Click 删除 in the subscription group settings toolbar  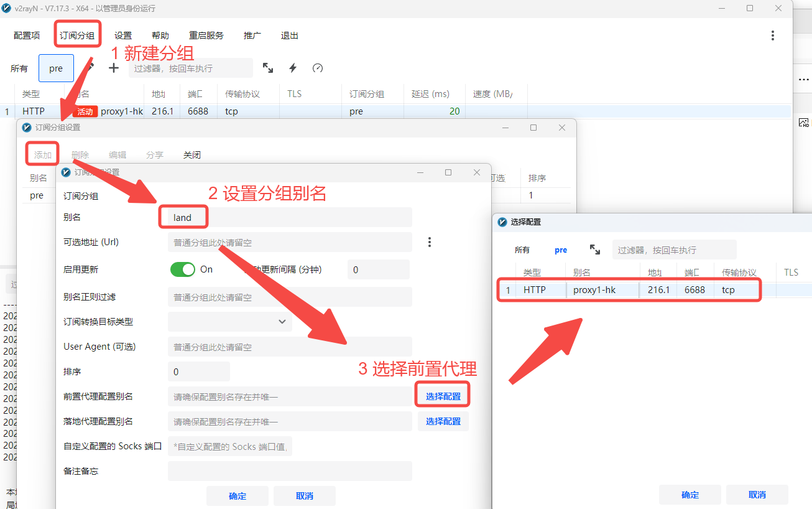click(80, 155)
